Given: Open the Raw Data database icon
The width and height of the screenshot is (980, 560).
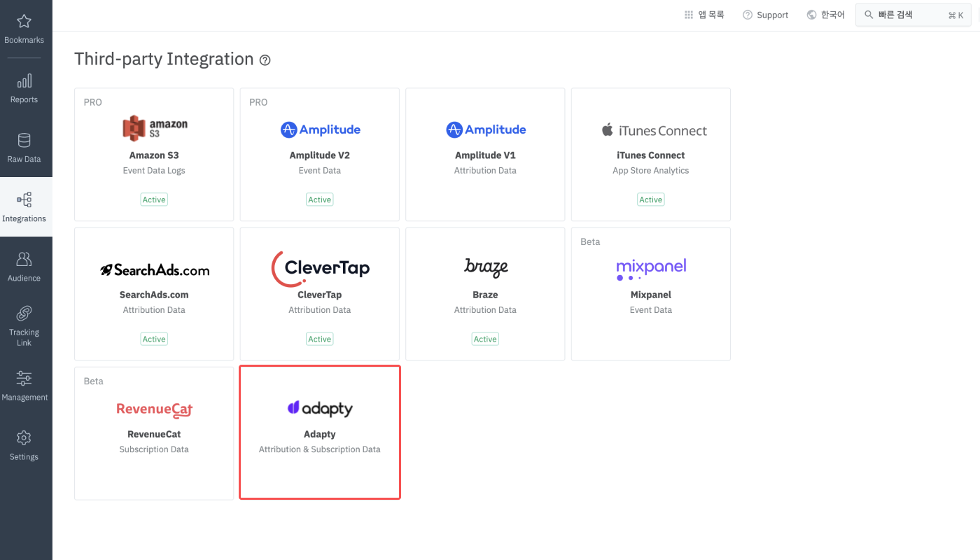Looking at the screenshot, I should click(24, 141).
